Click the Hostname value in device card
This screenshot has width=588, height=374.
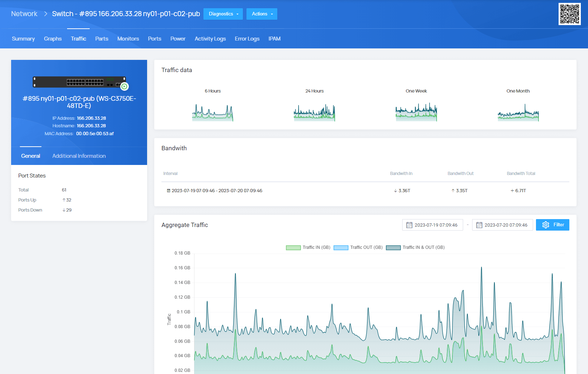[91, 126]
